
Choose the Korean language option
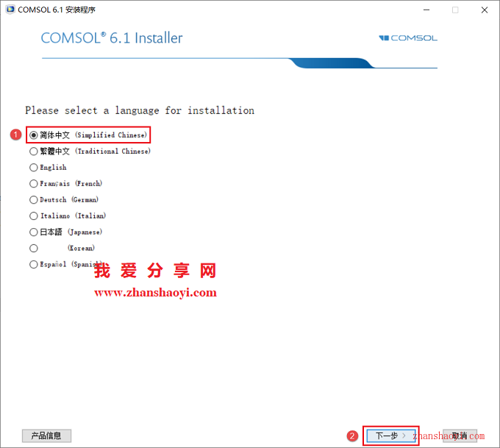coord(34,248)
